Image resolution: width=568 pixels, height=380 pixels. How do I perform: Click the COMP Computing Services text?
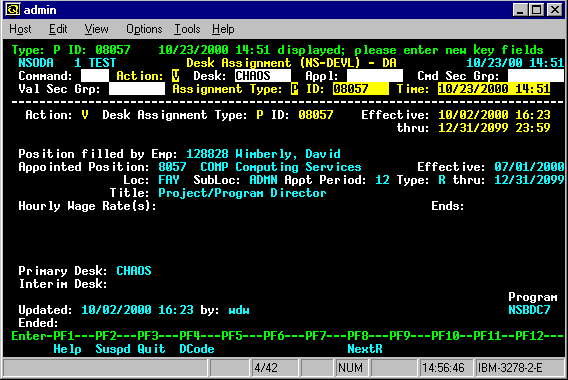tap(281, 167)
